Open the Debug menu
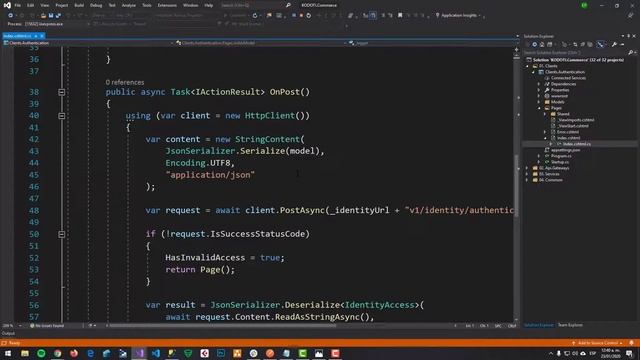The width and height of the screenshot is (640, 360). 96,5
